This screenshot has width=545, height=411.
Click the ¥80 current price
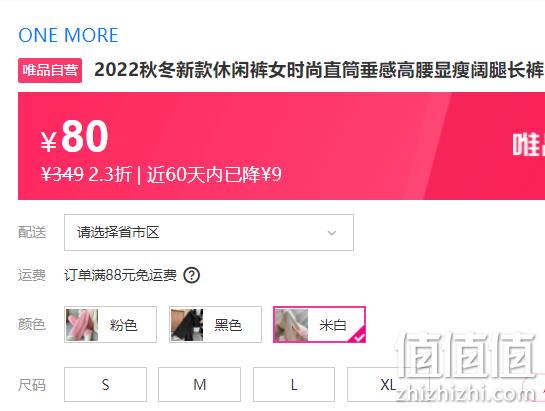coord(75,136)
